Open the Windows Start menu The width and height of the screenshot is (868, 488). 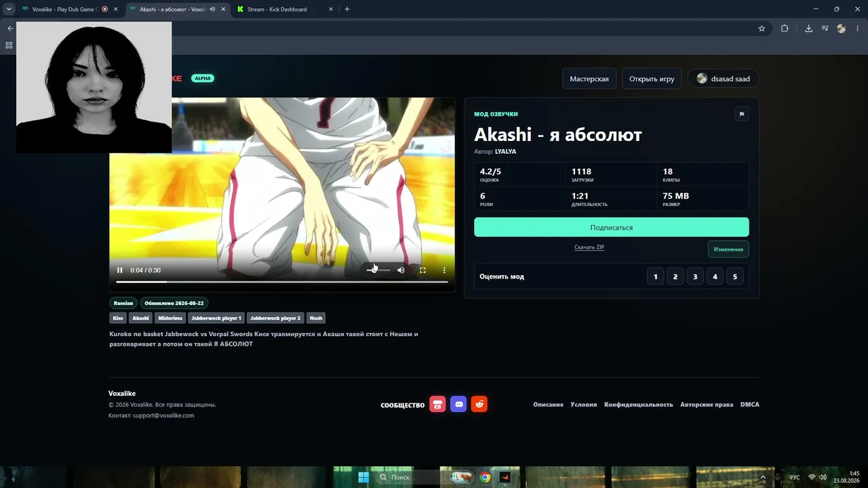point(363,477)
